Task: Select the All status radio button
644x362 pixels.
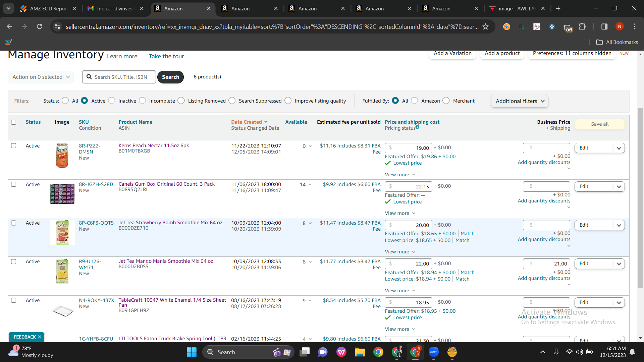Action: (x=65, y=101)
